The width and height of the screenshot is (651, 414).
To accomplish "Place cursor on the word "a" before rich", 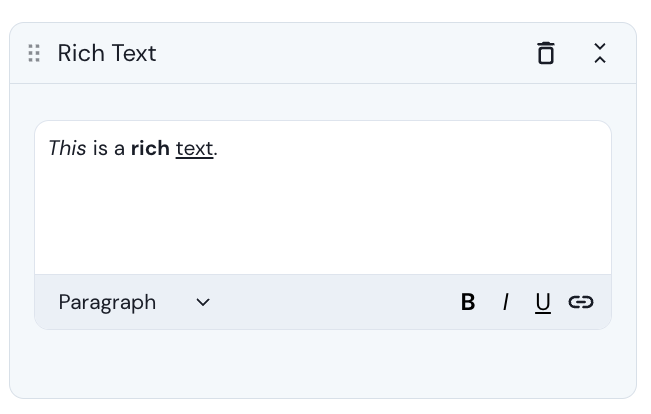I will click(x=119, y=149).
